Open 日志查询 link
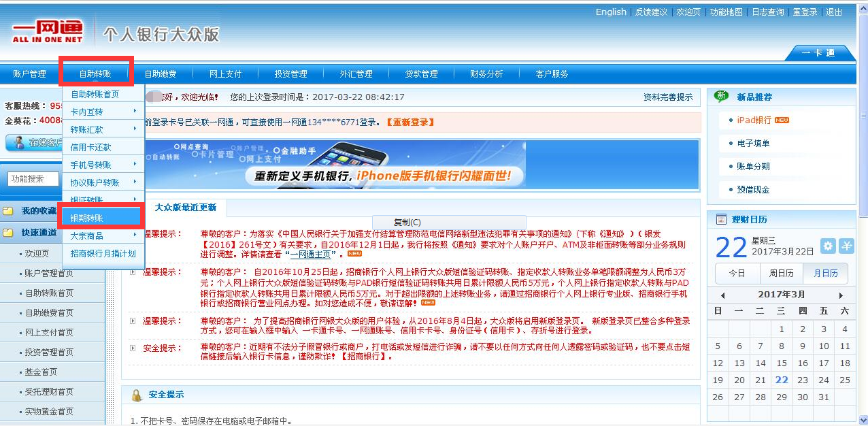 click(767, 12)
